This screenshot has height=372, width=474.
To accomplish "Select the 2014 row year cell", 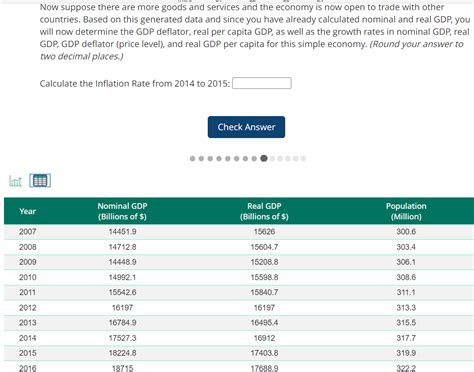I will point(28,338).
